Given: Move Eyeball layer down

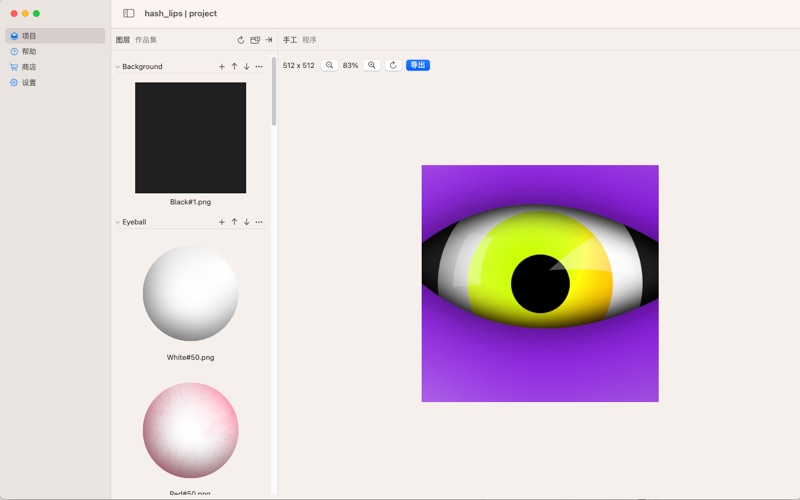Looking at the screenshot, I should click(246, 222).
